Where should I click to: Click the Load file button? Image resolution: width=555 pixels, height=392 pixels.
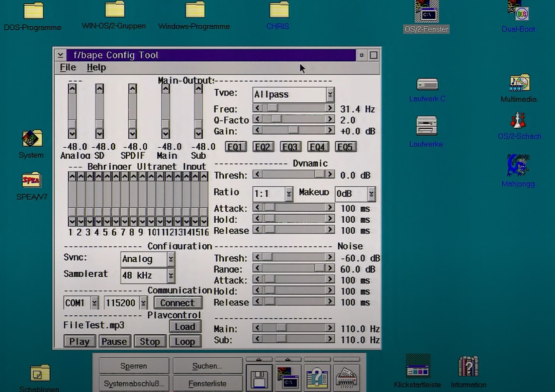point(185,327)
